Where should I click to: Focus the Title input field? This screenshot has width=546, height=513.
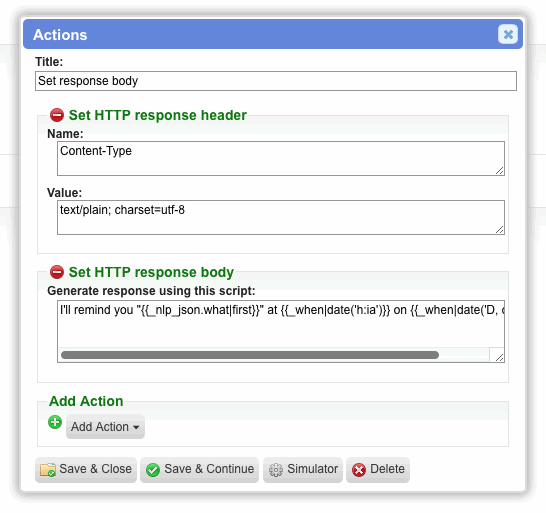[x=276, y=81]
